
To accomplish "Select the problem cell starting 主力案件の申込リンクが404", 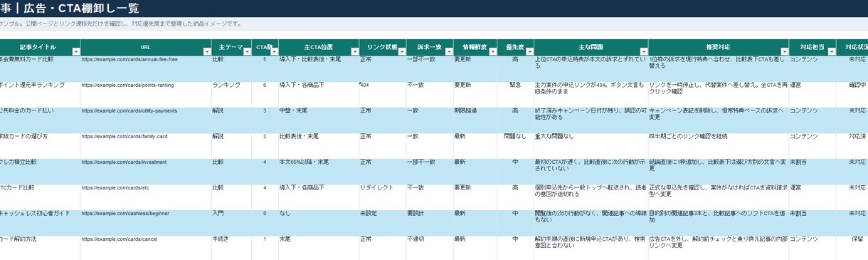I will [591, 95].
